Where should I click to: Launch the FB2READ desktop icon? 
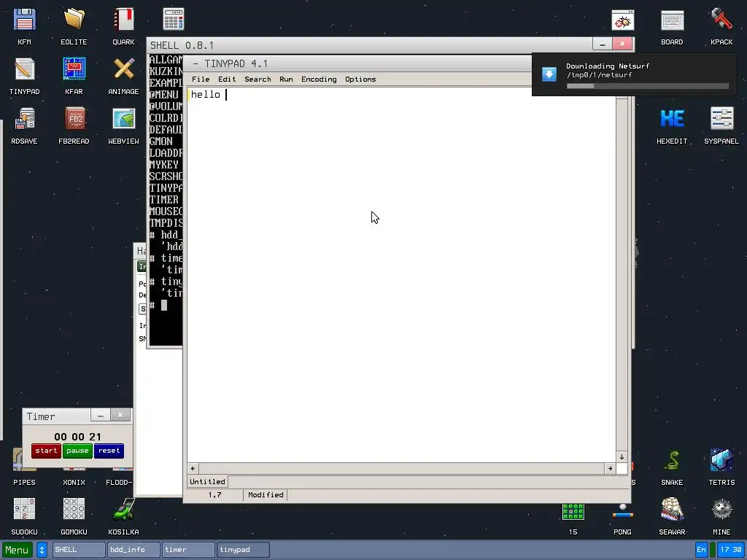[x=74, y=125]
